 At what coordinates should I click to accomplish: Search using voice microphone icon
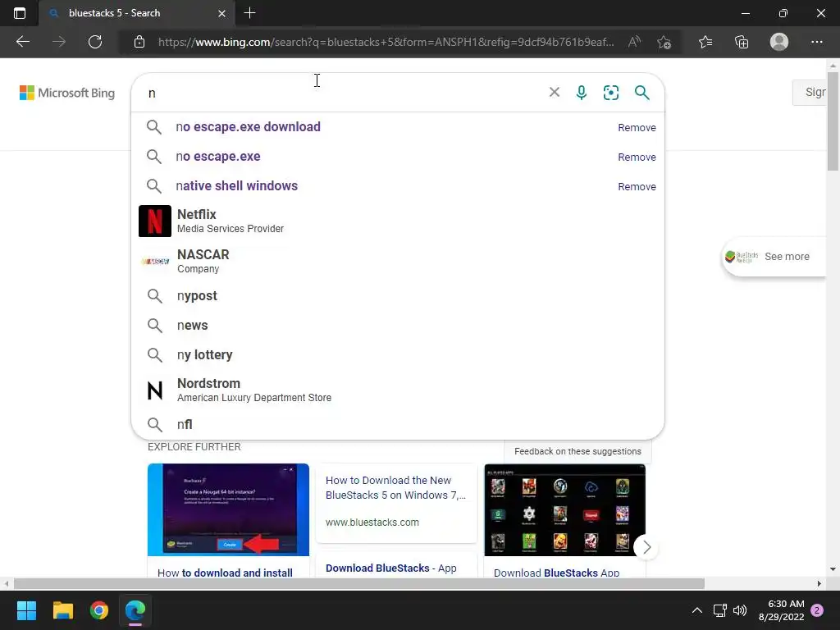point(582,93)
